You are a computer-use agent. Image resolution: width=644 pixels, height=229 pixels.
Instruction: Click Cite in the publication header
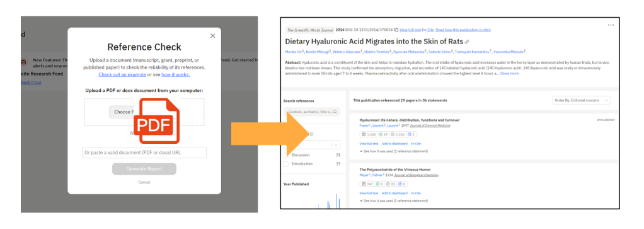click(x=428, y=30)
